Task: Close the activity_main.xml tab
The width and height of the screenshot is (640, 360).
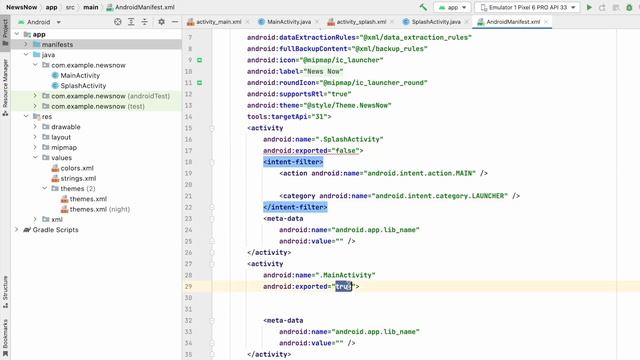Action: tap(247, 22)
